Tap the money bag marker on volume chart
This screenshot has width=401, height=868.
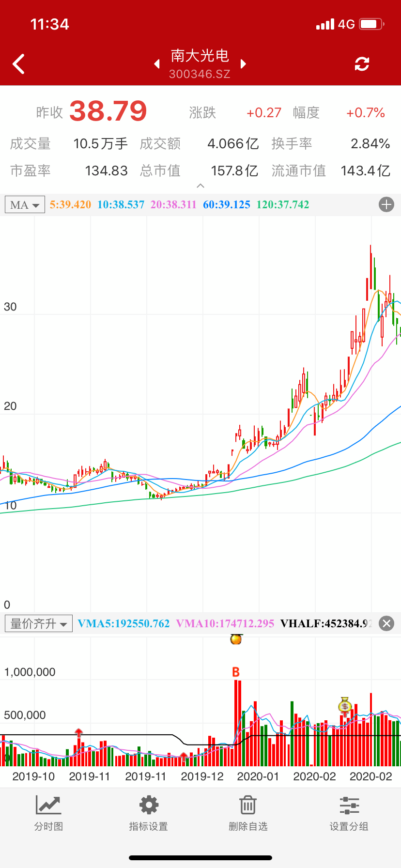tap(344, 705)
